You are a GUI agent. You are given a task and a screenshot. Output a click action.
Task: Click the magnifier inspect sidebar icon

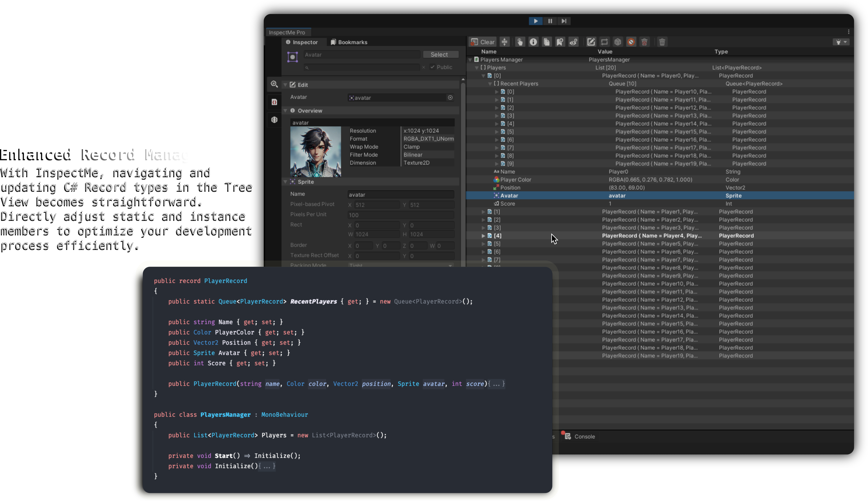click(x=274, y=84)
